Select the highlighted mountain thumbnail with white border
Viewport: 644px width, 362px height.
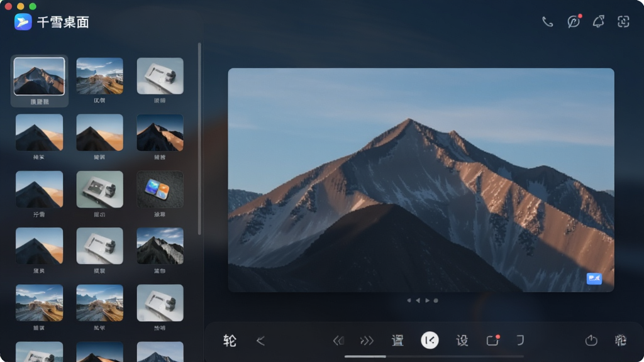39,76
